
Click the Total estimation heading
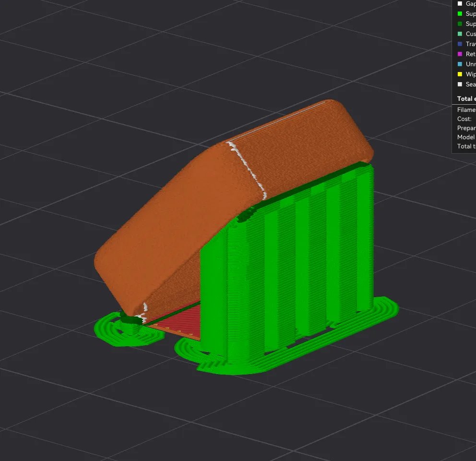[466, 98]
